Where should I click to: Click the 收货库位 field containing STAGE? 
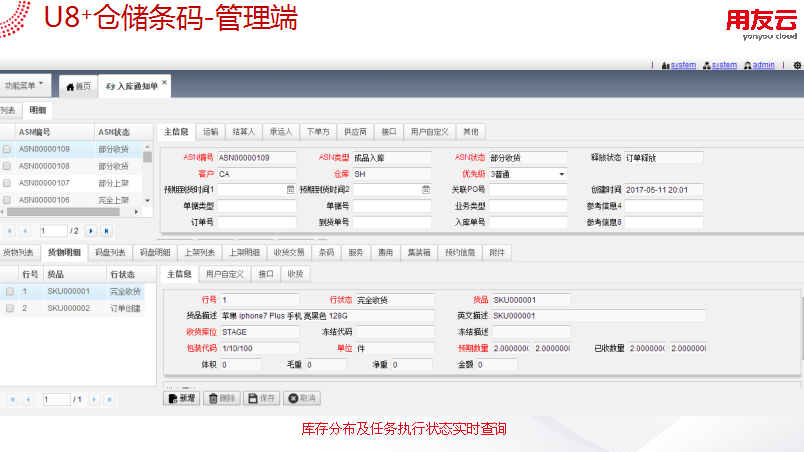(259, 332)
